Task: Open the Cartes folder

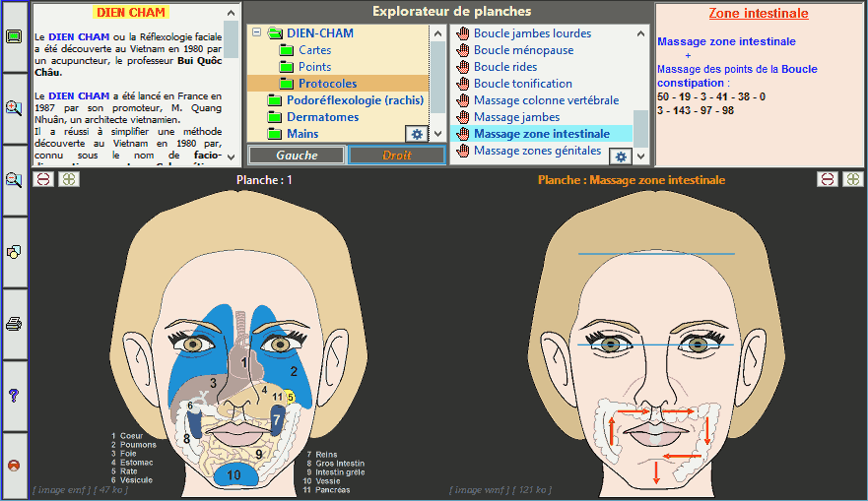Action: tap(314, 50)
